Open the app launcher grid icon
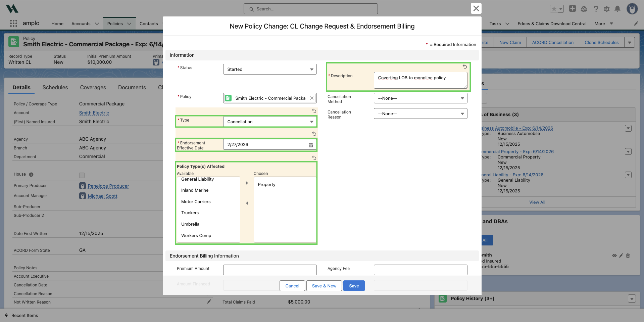This screenshot has height=322, width=644. [13, 23]
